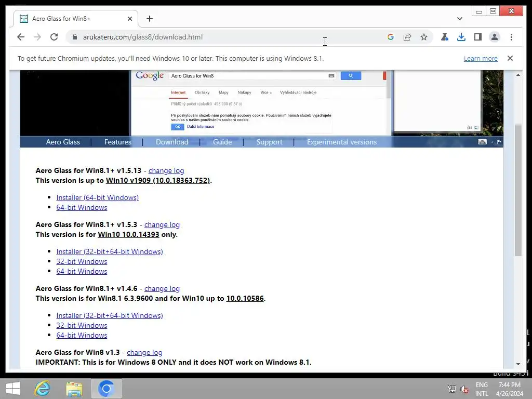
Task: Download 64-bit Windows for v1.5.3
Action: point(82,271)
